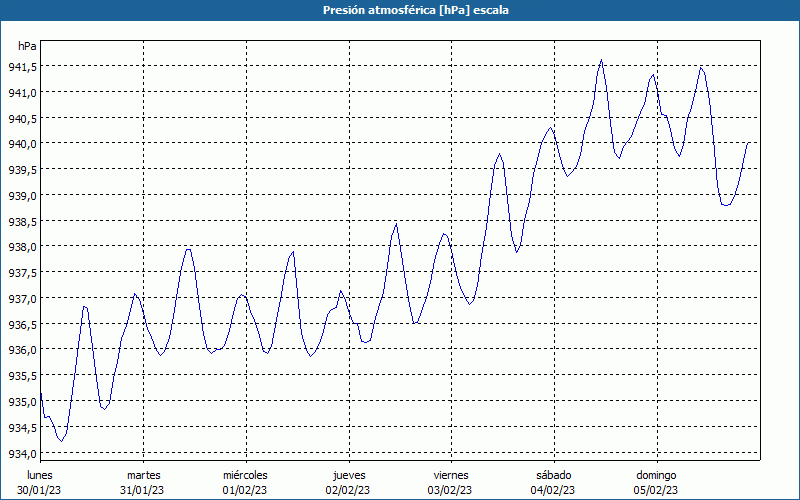The image size is (800, 500).
Task: Click the 'martes' day label
Action: pos(144,475)
